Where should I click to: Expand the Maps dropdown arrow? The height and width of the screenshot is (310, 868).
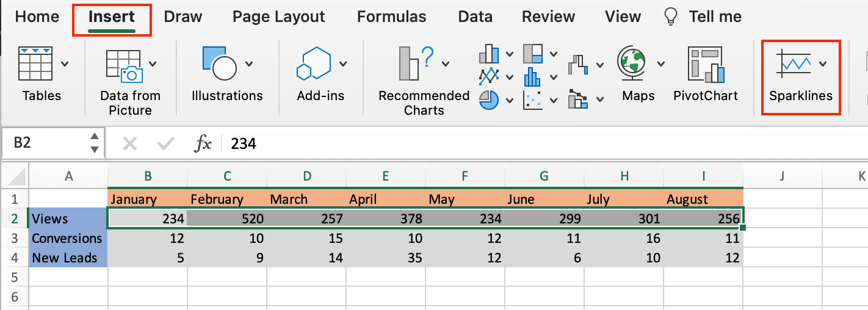(661, 63)
